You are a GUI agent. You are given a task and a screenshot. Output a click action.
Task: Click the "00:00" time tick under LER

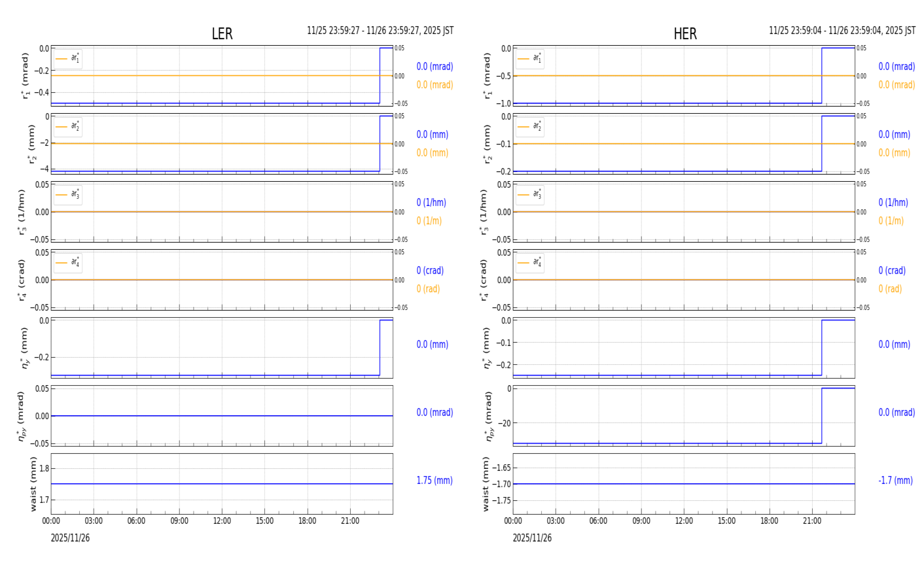click(x=51, y=521)
